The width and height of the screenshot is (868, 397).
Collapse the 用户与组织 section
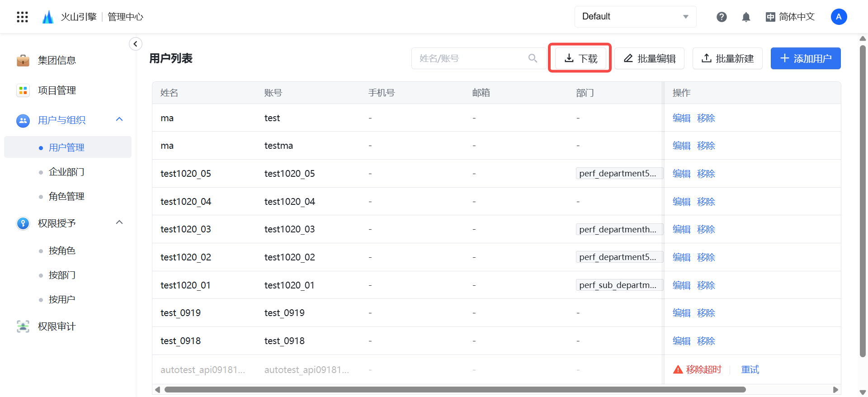[119, 119]
